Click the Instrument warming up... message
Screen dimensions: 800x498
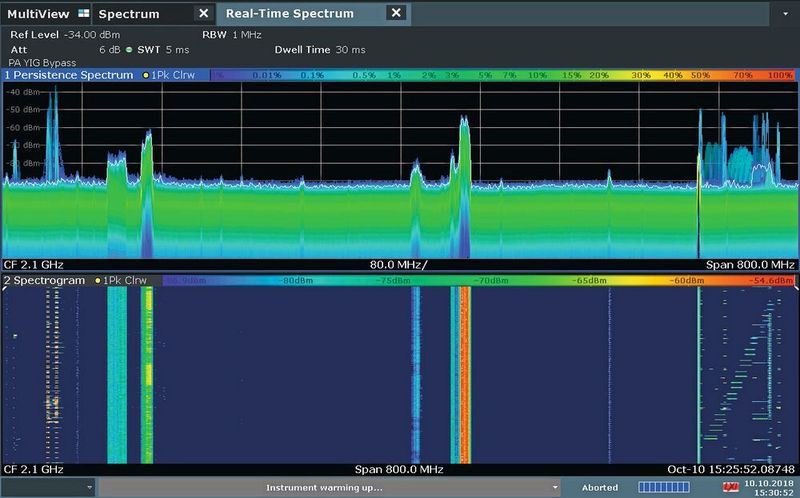(x=323, y=488)
